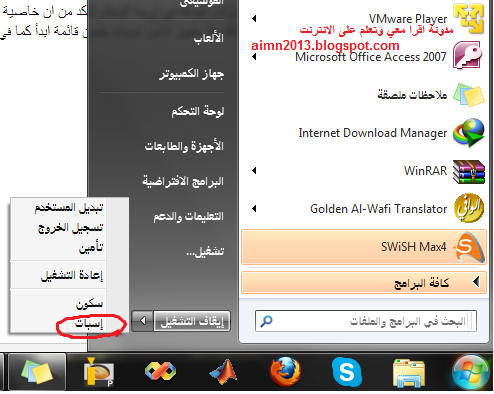Select Log off (تسجيل الخروج)
The height and width of the screenshot is (394, 494).
tap(69, 228)
